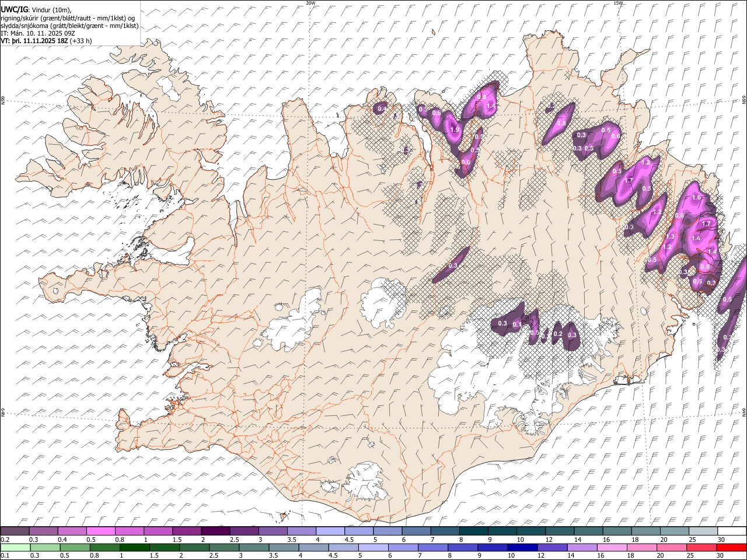Click the 'slydda/snjókoma' legend description line
This screenshot has width=747, height=560.
tap(69, 26)
